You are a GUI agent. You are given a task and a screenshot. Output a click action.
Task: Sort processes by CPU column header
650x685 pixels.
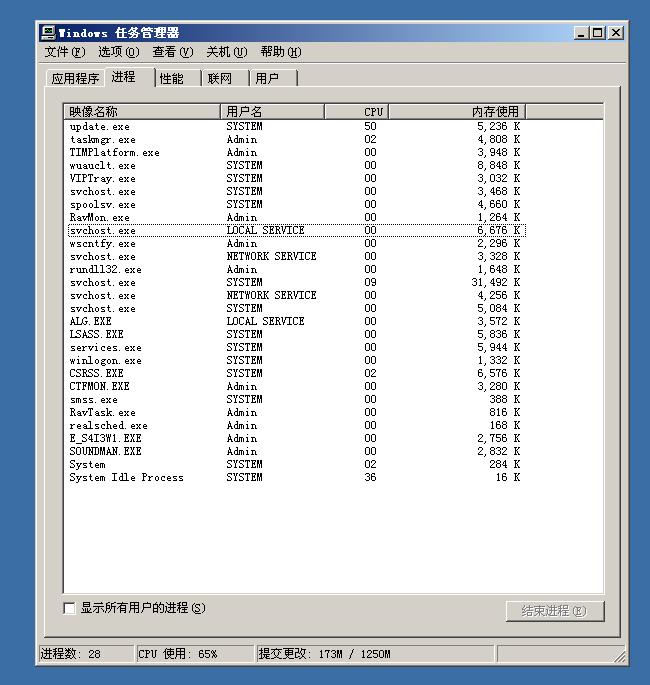pyautogui.click(x=356, y=111)
